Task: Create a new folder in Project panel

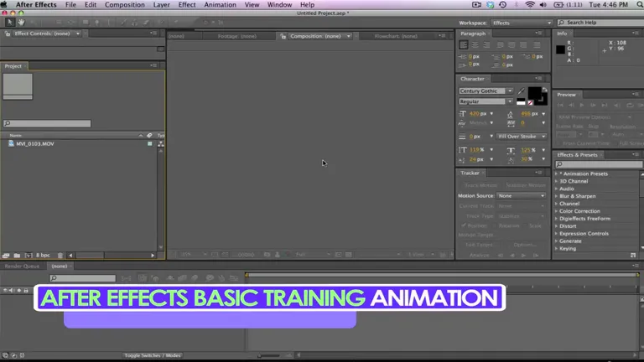Action: (17, 256)
